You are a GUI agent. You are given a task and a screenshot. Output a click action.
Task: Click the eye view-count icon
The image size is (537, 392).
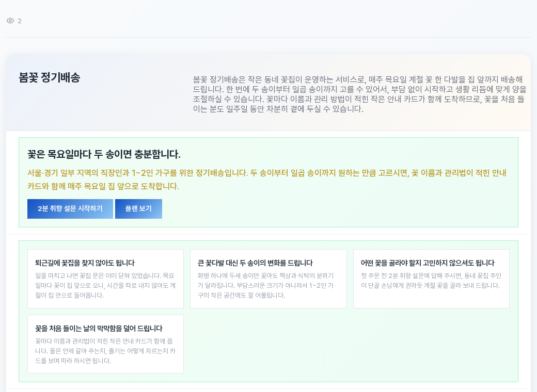pos(10,21)
